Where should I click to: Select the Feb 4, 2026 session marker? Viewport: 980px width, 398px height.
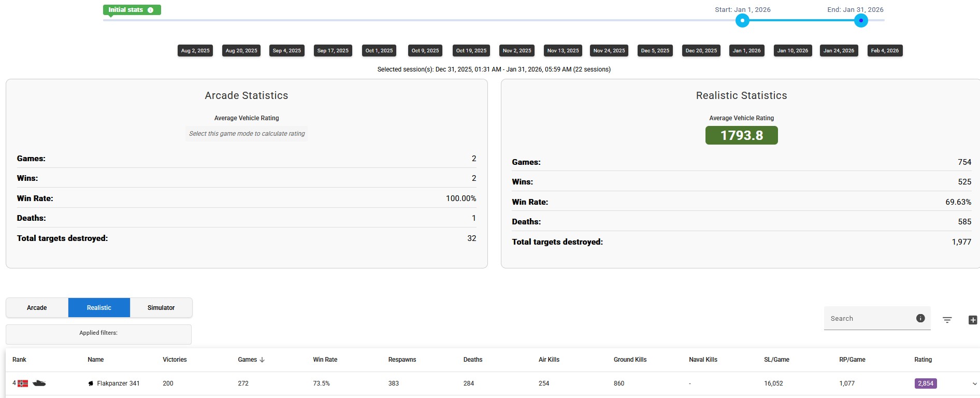(x=885, y=51)
